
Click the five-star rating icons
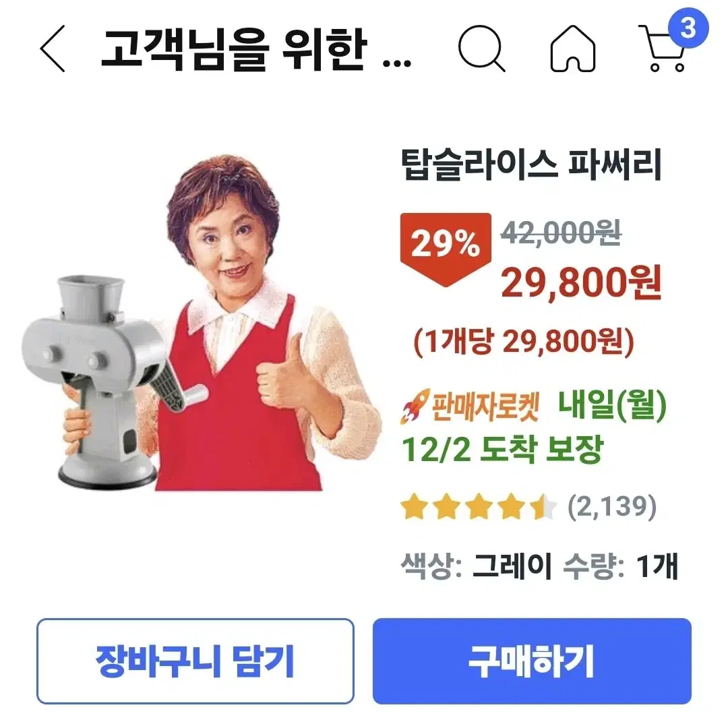[x=478, y=506]
